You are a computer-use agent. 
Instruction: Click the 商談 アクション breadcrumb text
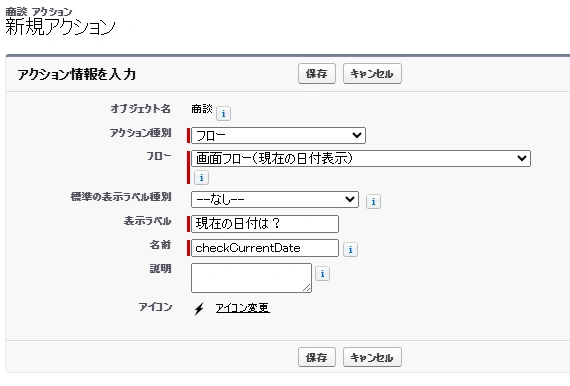tap(39, 12)
